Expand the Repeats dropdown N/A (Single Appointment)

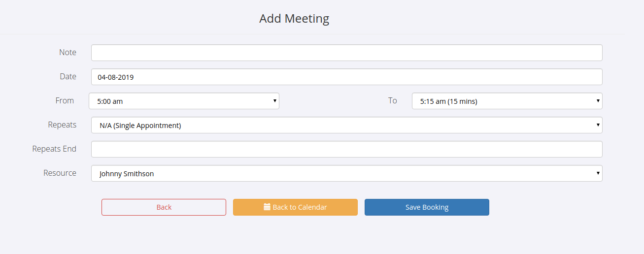[346, 125]
